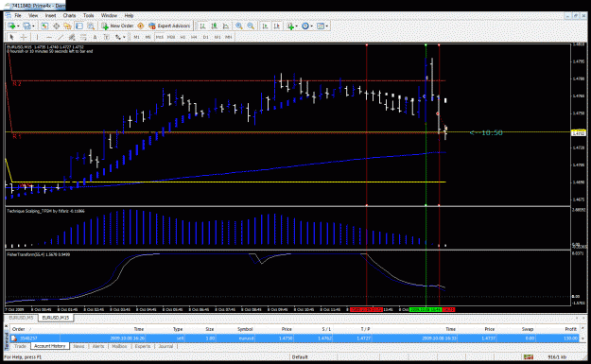Switch timeframe to M5
The height and width of the screenshot is (364, 591).
pos(148,37)
